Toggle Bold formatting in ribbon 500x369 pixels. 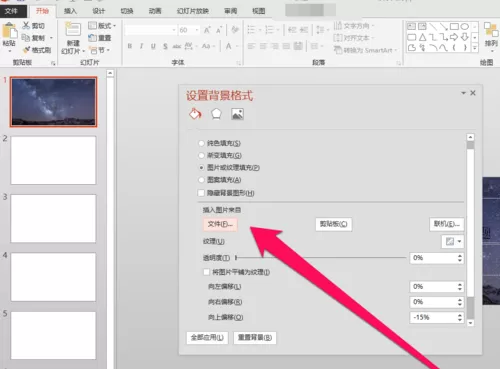click(x=130, y=46)
